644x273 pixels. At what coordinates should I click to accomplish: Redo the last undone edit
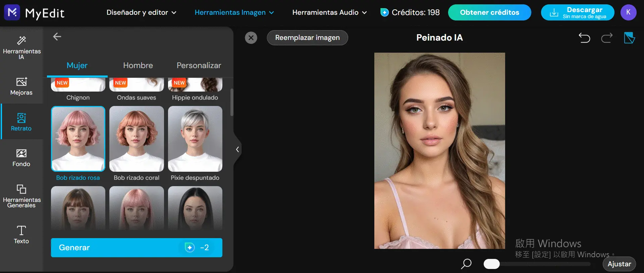[x=607, y=38]
